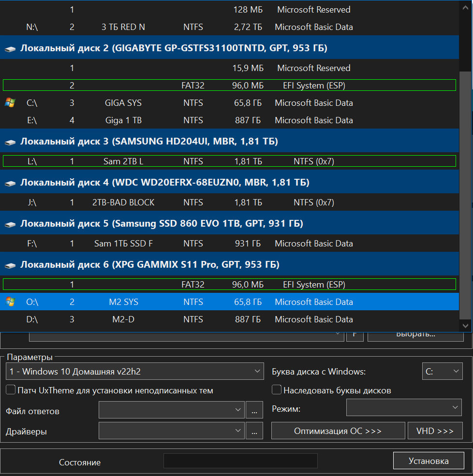This screenshot has width=473, height=476.
Task: Select Локальный диск 4 WDC header
Action: click(229, 182)
